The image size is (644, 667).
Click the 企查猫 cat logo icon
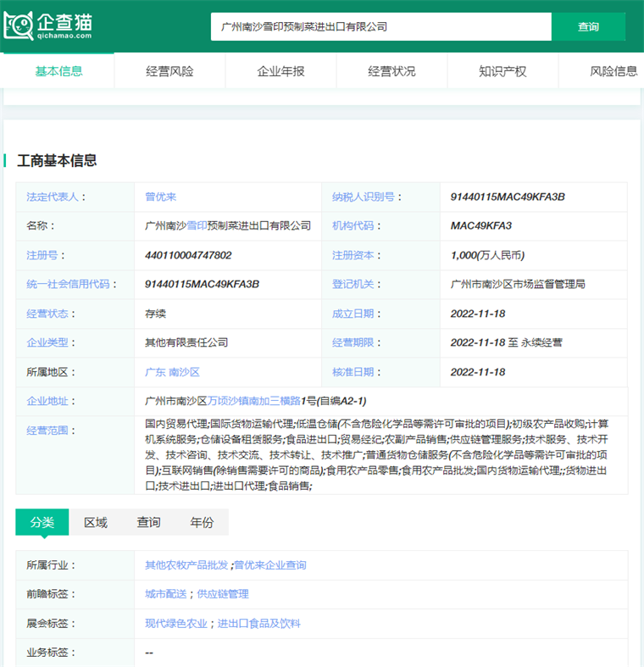(x=19, y=26)
